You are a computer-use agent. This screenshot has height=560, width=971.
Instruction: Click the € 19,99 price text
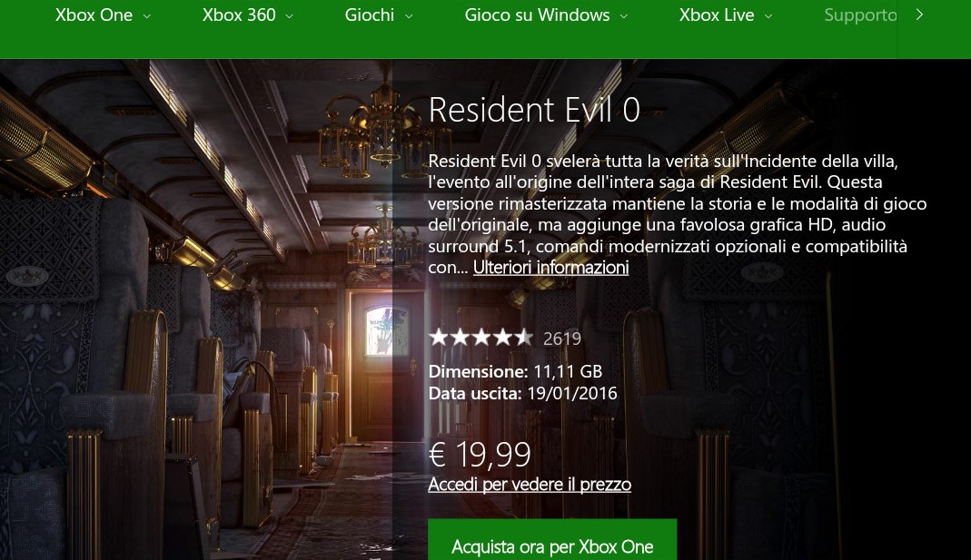[480, 455]
